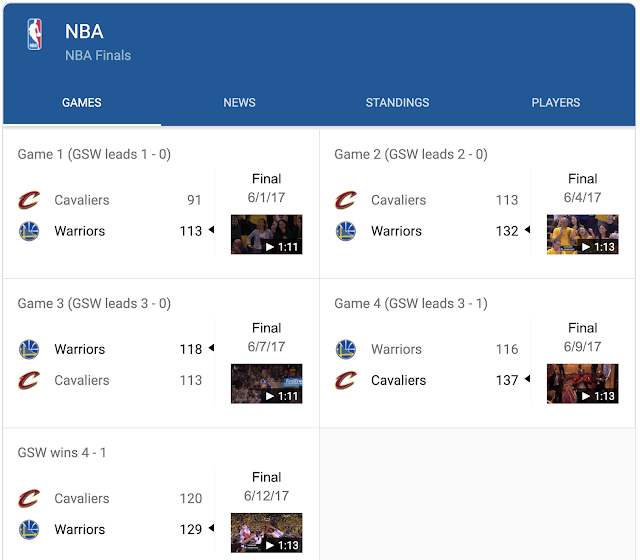
Task: Click Warriors name in the 6/12/17 game
Action: point(80,529)
